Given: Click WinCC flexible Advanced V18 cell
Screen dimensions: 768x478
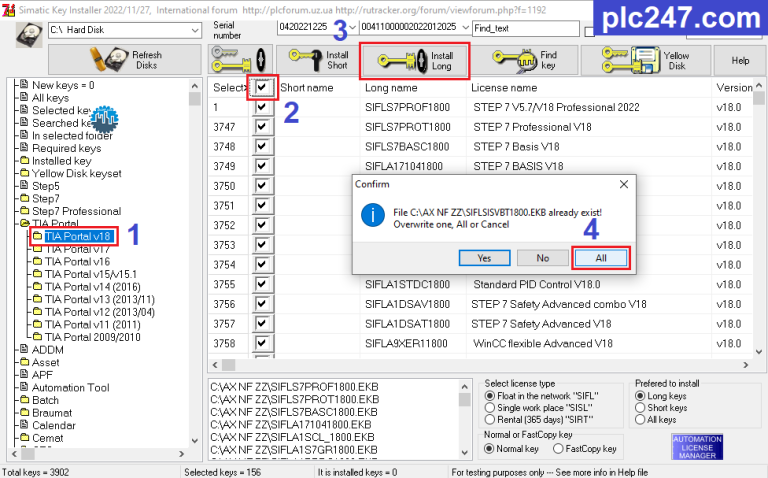Looking at the screenshot, I should point(543,343).
